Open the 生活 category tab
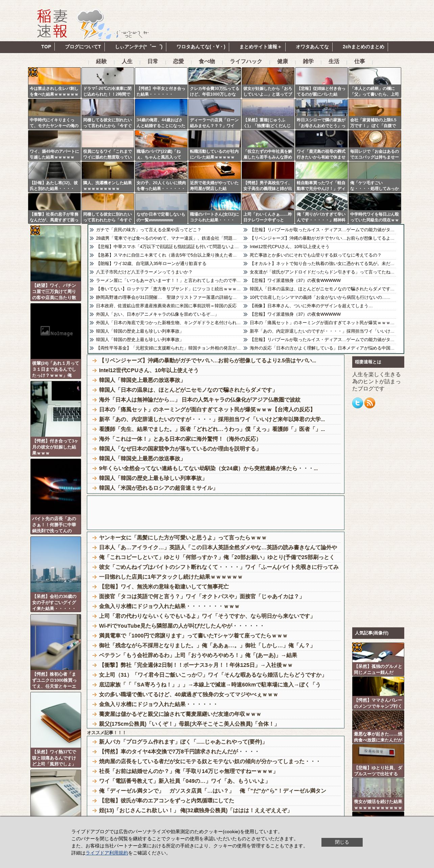 click(334, 61)
